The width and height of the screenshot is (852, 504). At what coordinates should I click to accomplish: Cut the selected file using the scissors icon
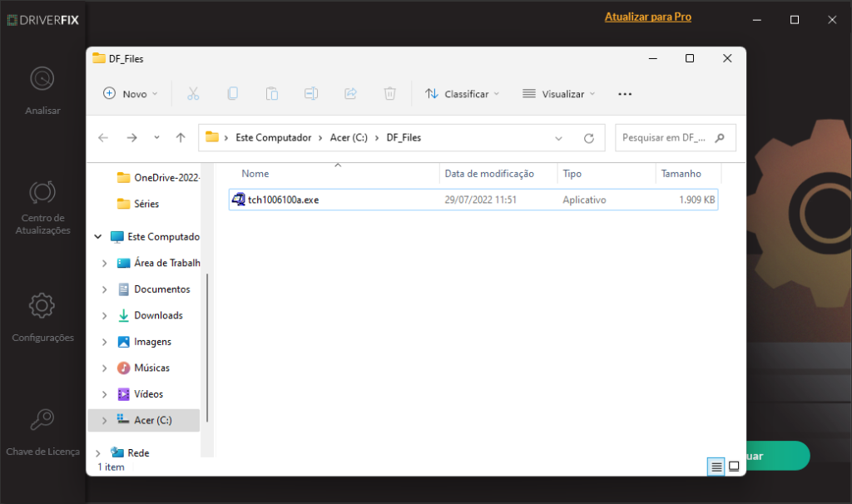coord(193,93)
